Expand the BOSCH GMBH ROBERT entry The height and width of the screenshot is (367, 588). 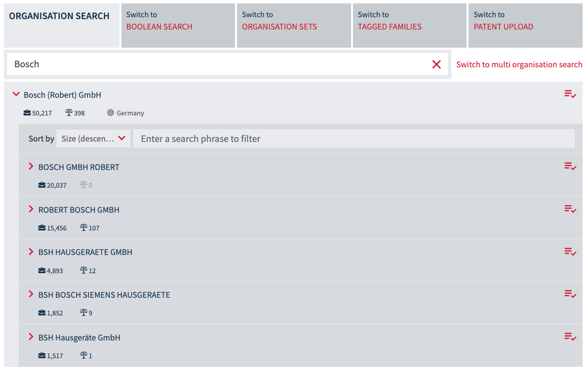(x=31, y=167)
